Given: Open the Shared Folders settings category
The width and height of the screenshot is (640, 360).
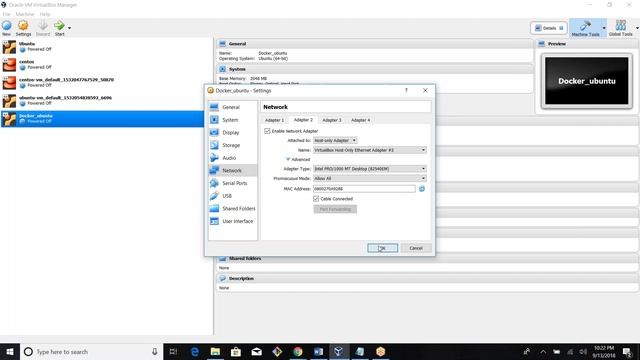Looking at the screenshot, I should [233, 209].
